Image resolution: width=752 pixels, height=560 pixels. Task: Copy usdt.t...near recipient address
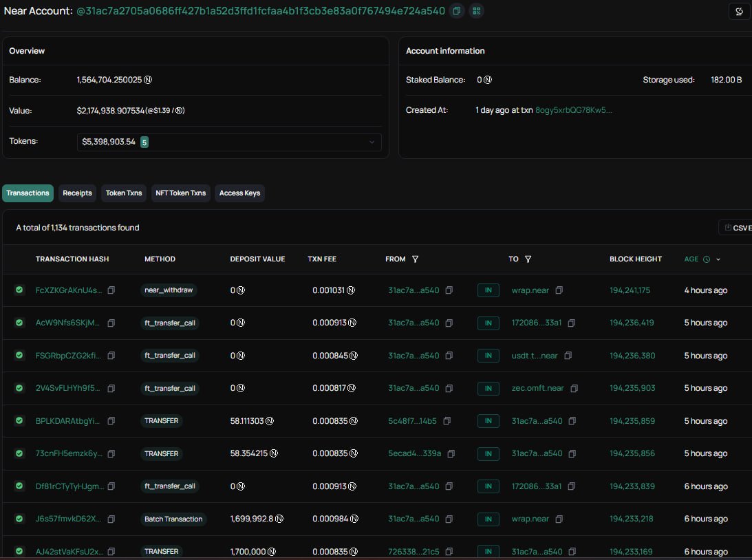568,356
